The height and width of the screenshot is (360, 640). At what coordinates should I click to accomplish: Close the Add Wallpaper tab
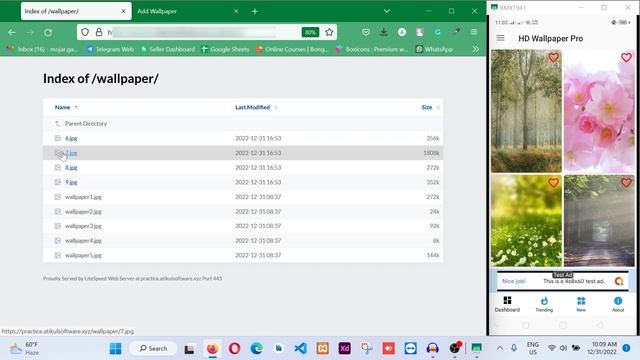236,11
